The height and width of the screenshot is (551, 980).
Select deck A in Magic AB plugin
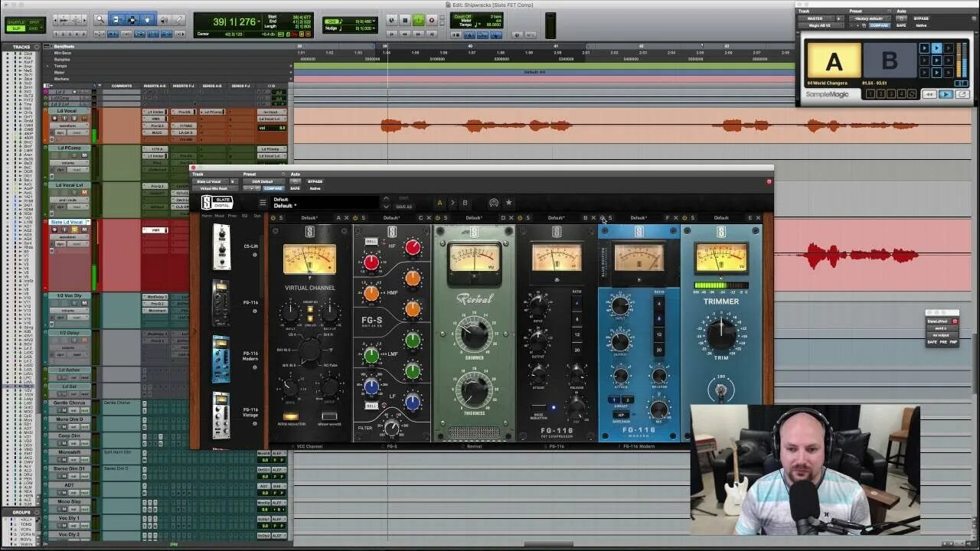coord(834,61)
